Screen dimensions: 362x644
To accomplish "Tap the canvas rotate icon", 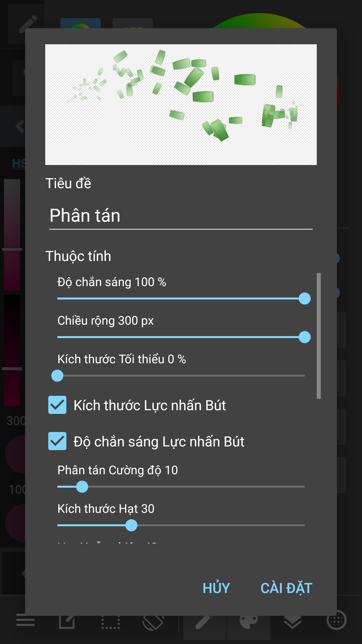I will pyautogui.click(x=153, y=623).
